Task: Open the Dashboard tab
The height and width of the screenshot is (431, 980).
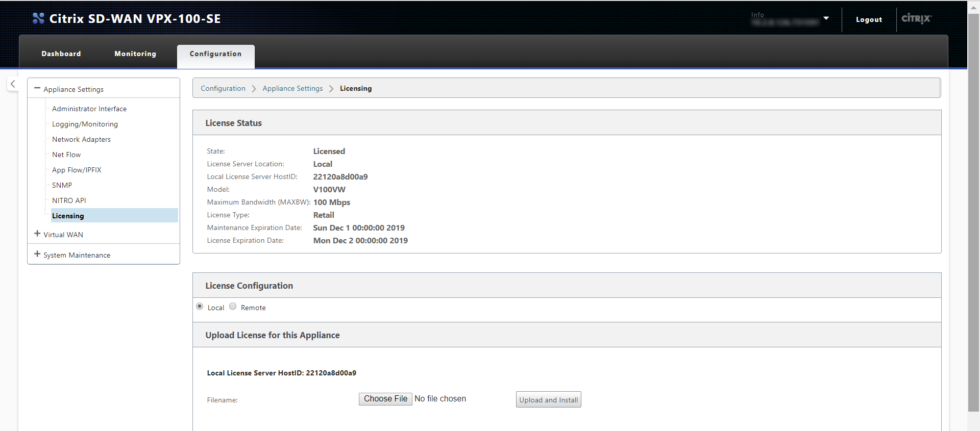Action: 61,54
